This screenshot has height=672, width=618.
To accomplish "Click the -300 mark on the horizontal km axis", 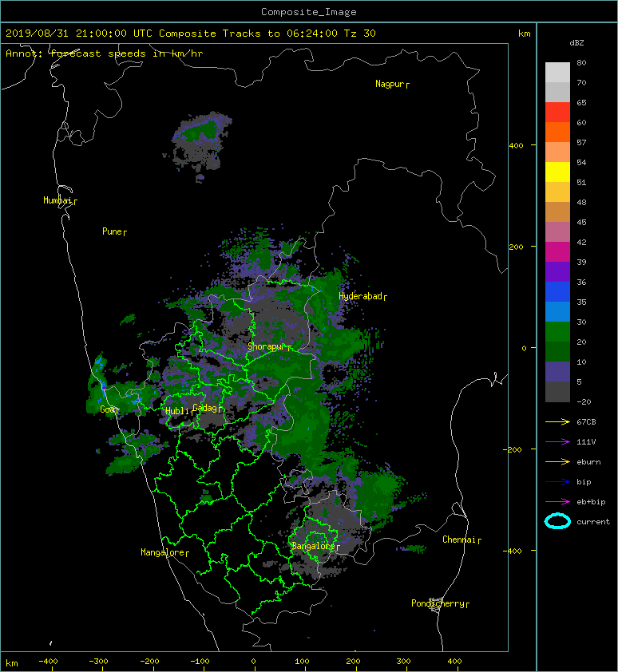I will 98,662.
